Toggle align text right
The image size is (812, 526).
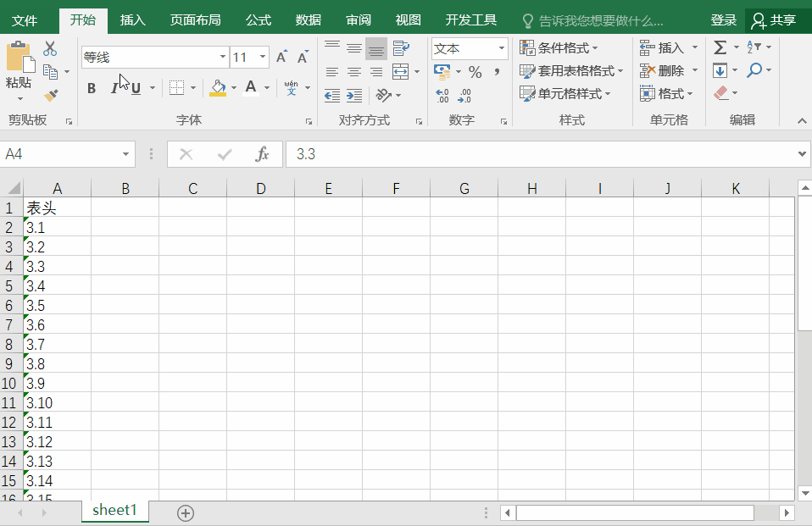click(376, 72)
